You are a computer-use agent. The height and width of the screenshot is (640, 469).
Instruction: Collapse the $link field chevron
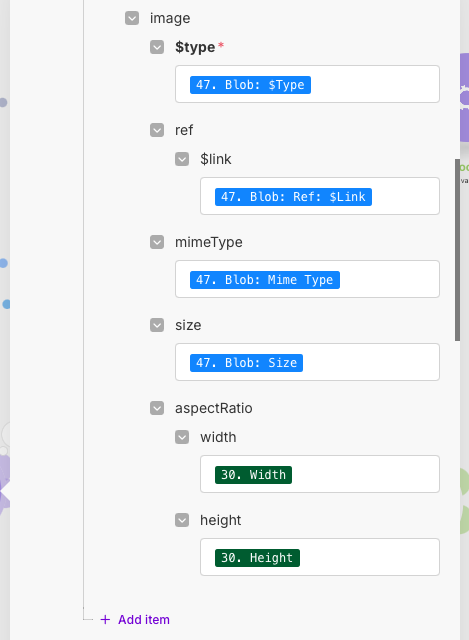182,159
